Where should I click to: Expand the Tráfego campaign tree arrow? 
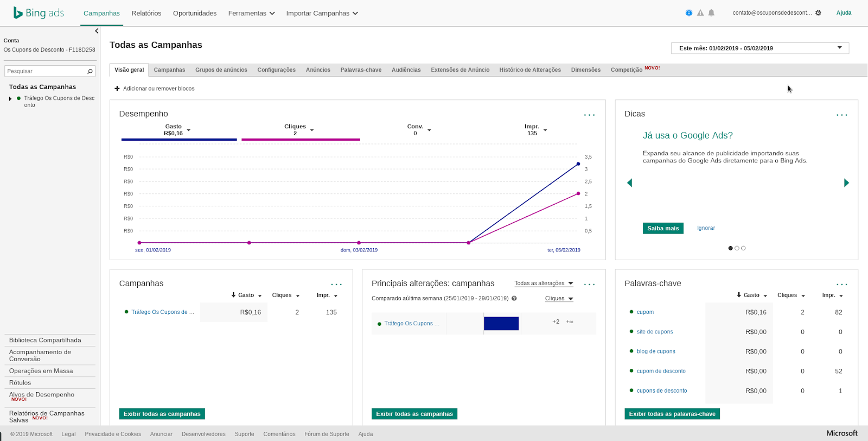point(10,99)
